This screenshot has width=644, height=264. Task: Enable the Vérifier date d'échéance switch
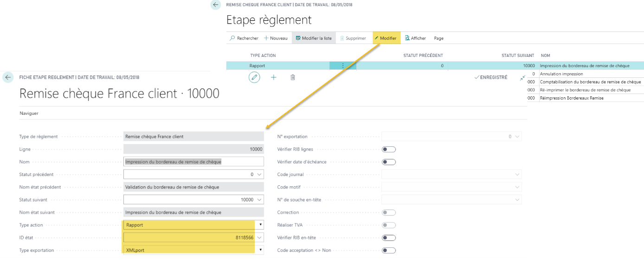[x=388, y=162]
